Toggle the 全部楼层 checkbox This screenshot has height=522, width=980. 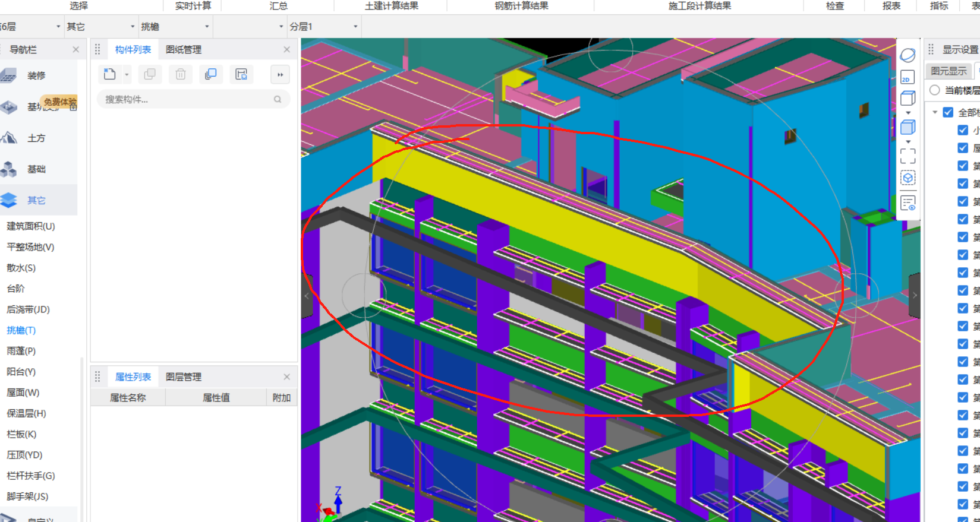click(x=948, y=112)
